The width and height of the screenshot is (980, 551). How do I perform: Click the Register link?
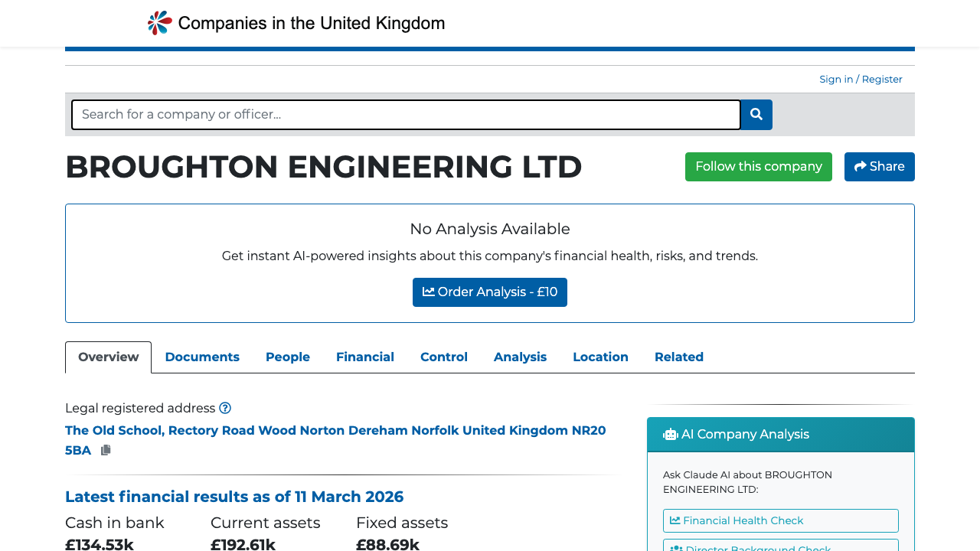pos(881,79)
